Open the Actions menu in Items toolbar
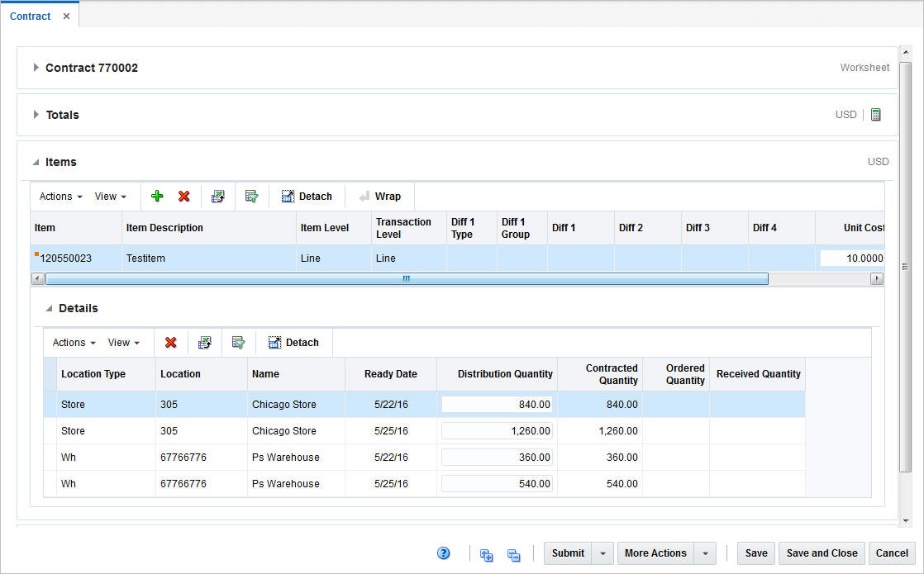Screen dimensions: 924x574 tap(60, 197)
